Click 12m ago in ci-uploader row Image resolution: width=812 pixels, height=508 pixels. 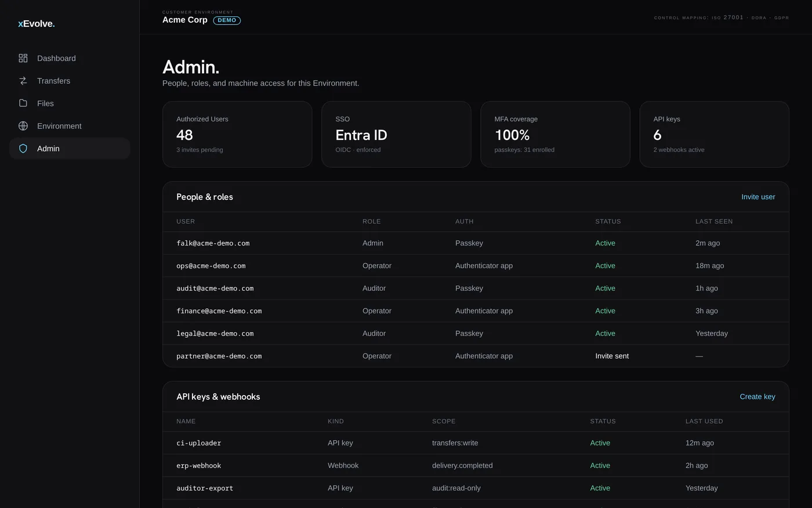click(x=699, y=443)
